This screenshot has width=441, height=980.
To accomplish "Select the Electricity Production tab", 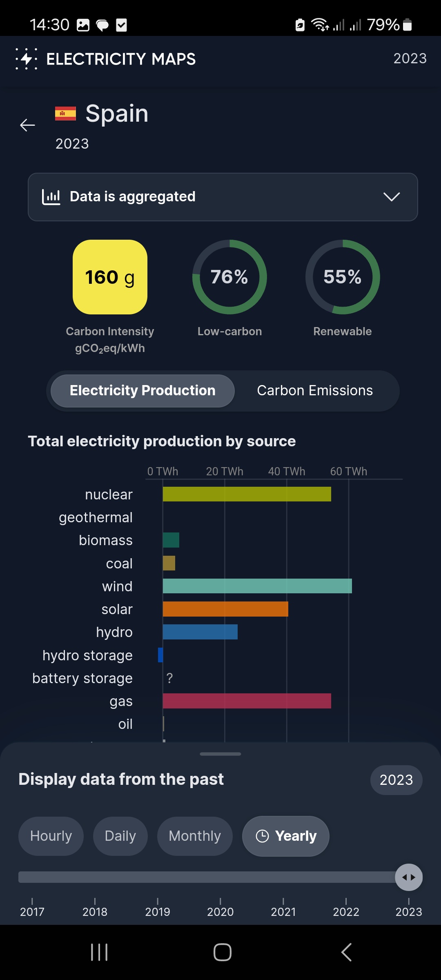I will tap(143, 391).
